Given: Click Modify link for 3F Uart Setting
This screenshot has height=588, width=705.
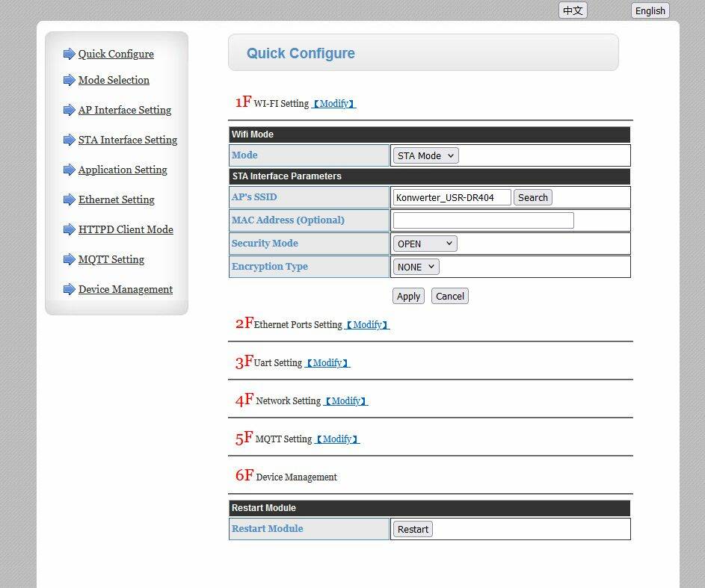Looking at the screenshot, I should pos(327,363).
